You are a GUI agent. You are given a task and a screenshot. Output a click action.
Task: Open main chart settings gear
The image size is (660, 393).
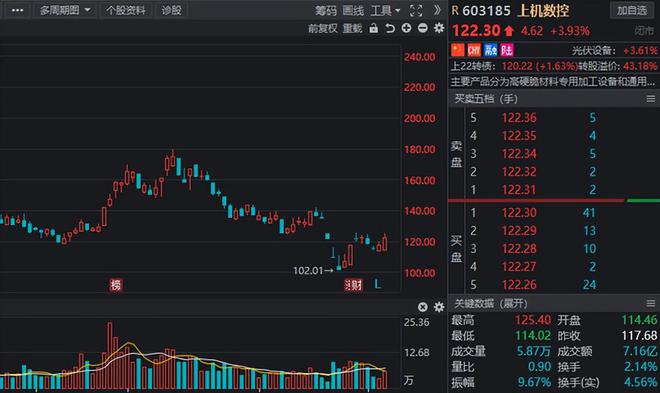(x=439, y=28)
